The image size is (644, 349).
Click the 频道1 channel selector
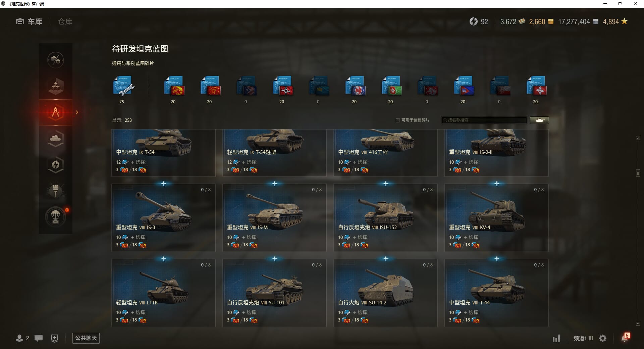pyautogui.click(x=583, y=338)
